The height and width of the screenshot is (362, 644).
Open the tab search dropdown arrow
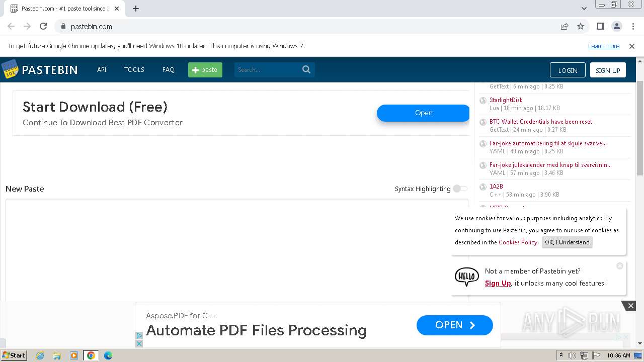[x=584, y=9]
